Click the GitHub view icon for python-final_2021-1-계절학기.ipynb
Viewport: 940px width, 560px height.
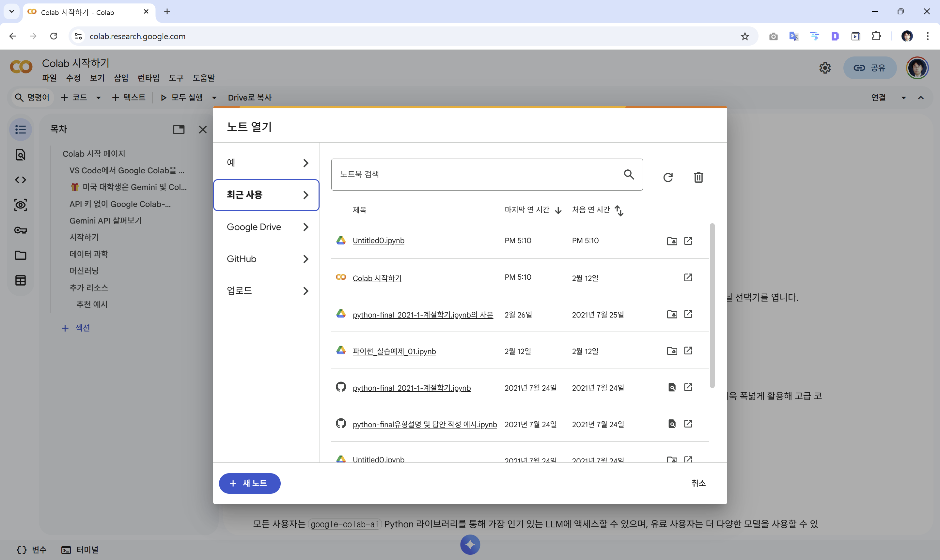(x=672, y=388)
